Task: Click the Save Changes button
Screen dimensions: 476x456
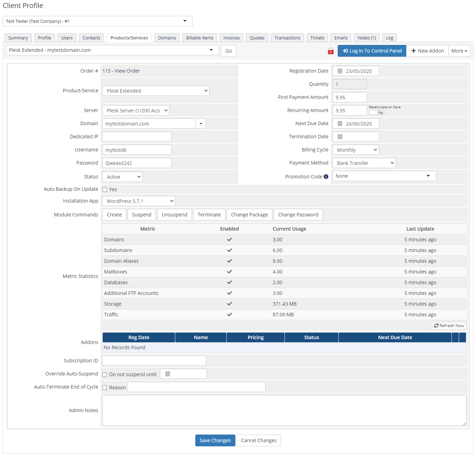Action: [x=215, y=440]
